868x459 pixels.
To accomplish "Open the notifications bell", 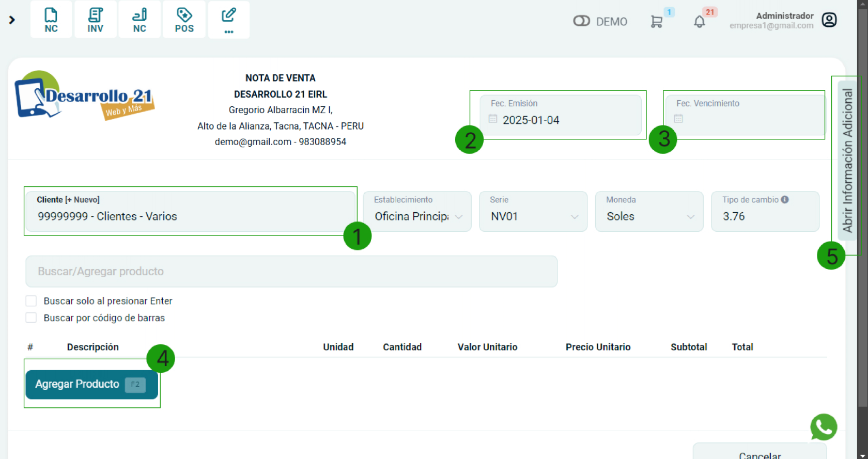I will tap(699, 22).
